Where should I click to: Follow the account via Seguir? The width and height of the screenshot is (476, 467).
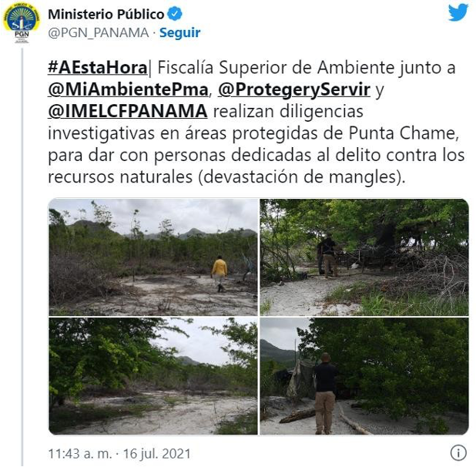[180, 32]
